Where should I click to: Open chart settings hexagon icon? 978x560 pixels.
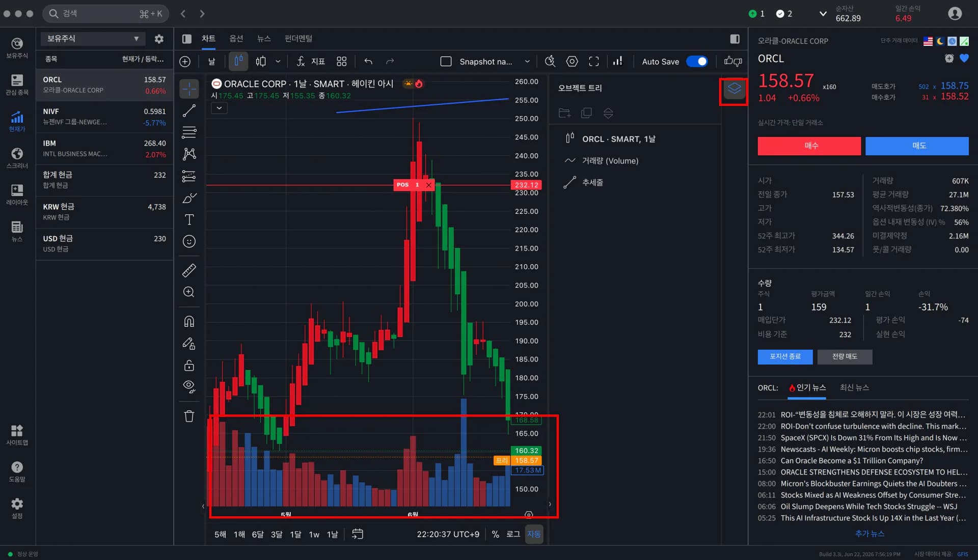pyautogui.click(x=572, y=62)
